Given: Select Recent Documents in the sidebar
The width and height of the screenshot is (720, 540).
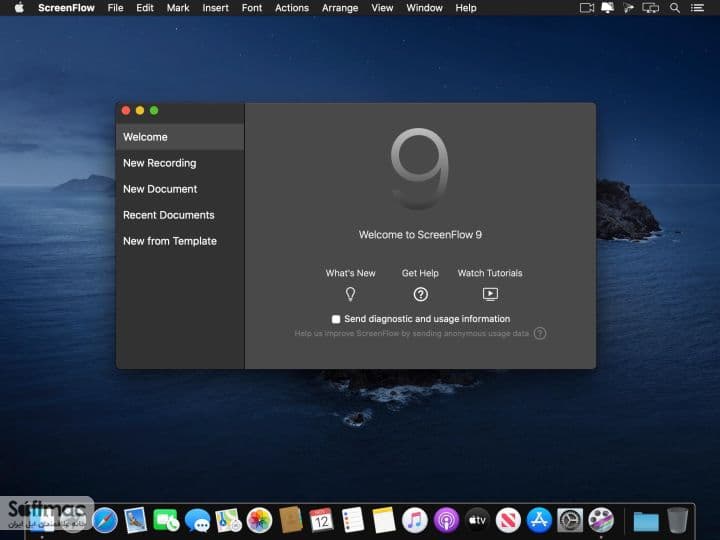Looking at the screenshot, I should coord(180,215).
